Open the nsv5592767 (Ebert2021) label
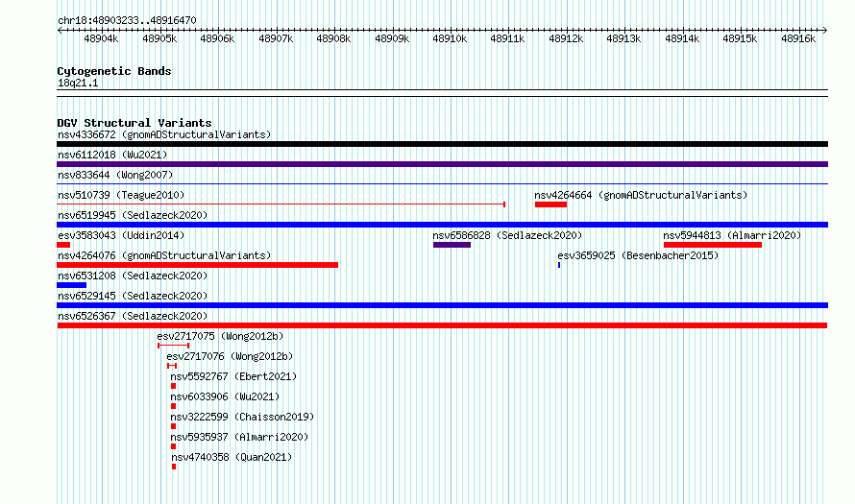 (x=233, y=376)
